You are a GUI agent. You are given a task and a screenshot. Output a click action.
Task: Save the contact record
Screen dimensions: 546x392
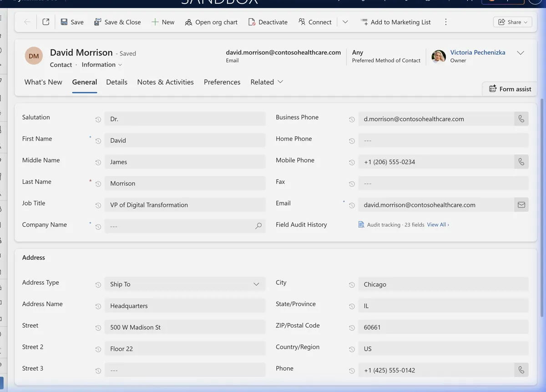pyautogui.click(x=72, y=22)
